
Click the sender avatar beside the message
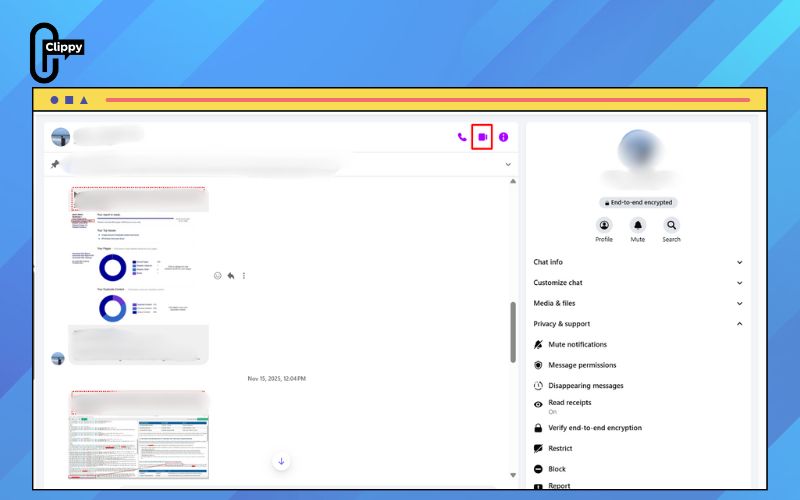pyautogui.click(x=58, y=358)
